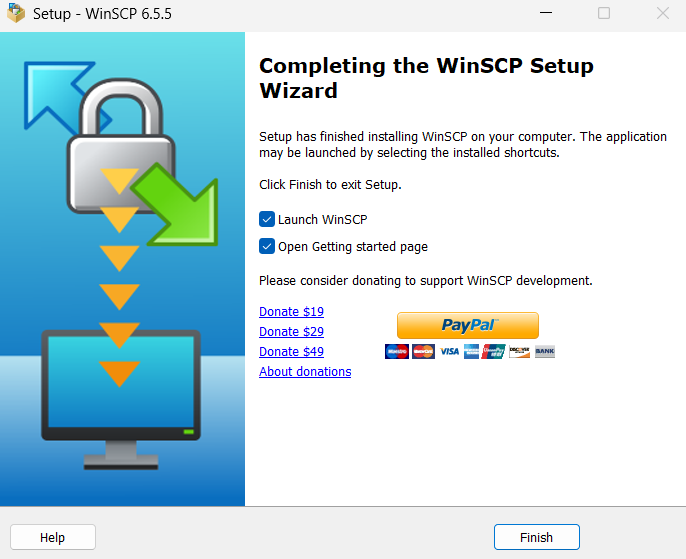Toggle the Open Getting started page checkbox
686x559 pixels.
coord(267,246)
